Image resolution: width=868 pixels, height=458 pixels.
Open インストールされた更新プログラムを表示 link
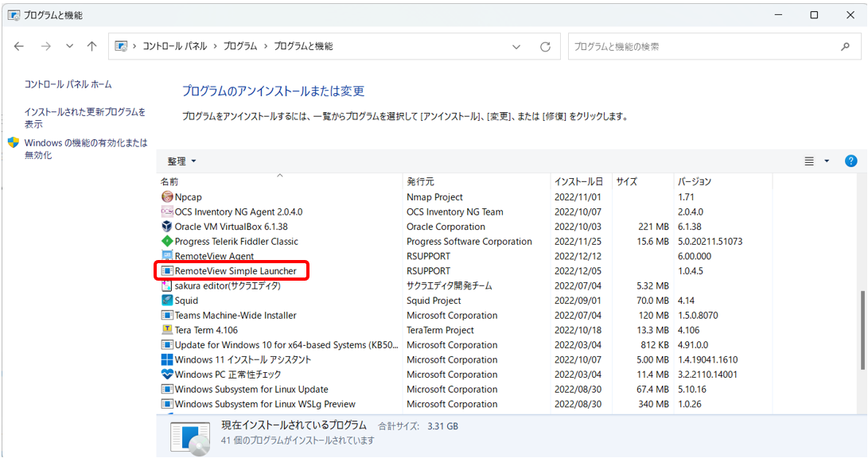84,118
